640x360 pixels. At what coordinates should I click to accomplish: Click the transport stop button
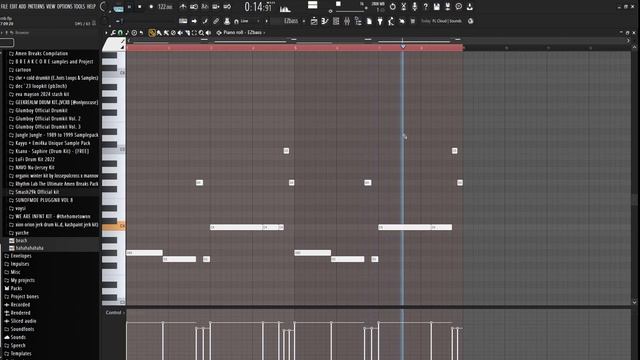click(140, 7)
